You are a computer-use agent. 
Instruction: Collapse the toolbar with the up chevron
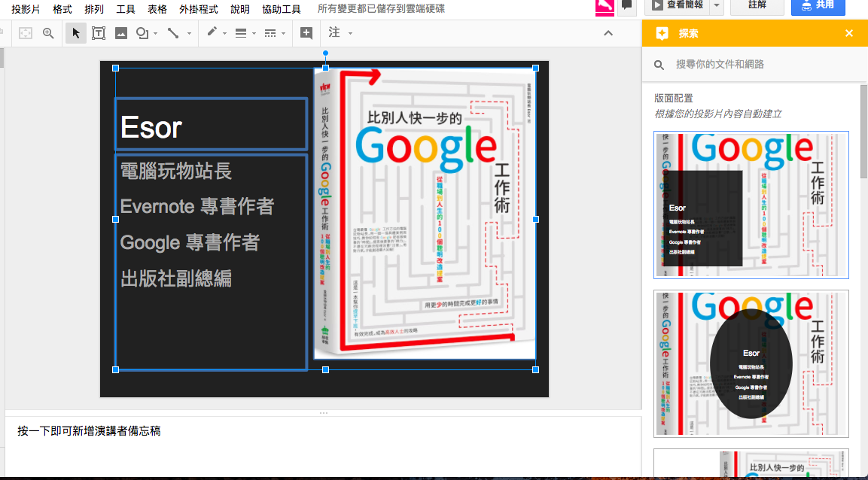point(608,33)
